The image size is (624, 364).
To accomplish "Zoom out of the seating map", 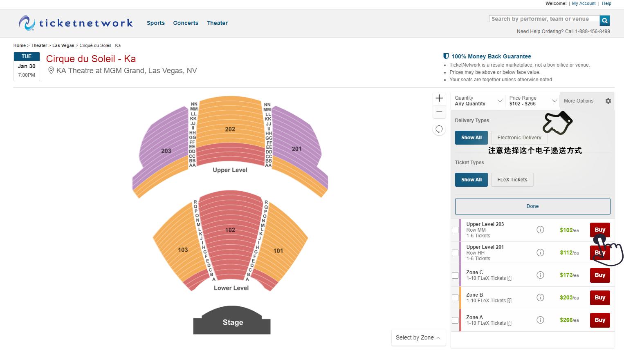I will pyautogui.click(x=439, y=112).
